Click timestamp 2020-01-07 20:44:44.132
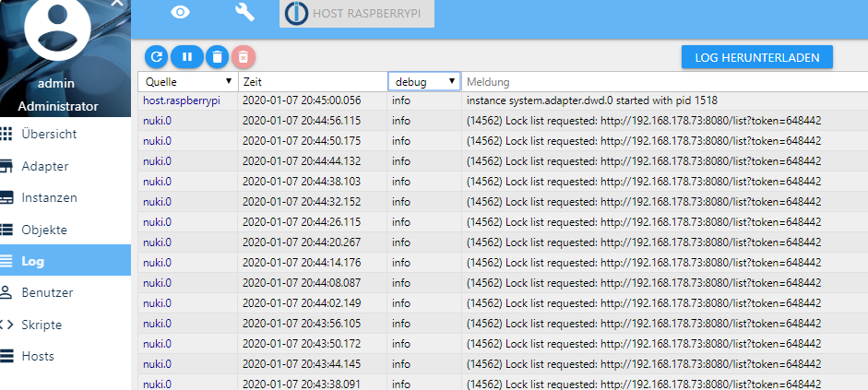The width and height of the screenshot is (868, 390). tap(302, 161)
